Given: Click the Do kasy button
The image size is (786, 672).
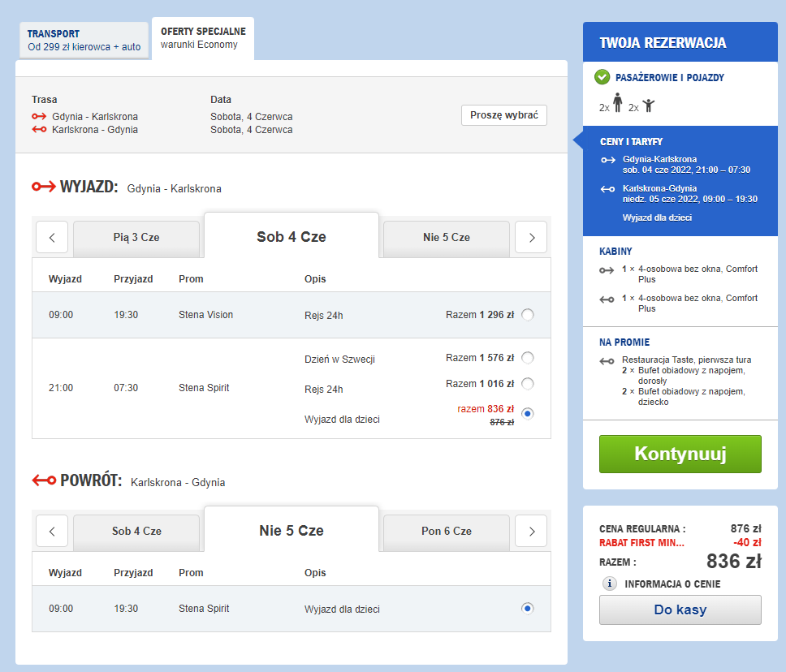Looking at the screenshot, I should [x=680, y=610].
